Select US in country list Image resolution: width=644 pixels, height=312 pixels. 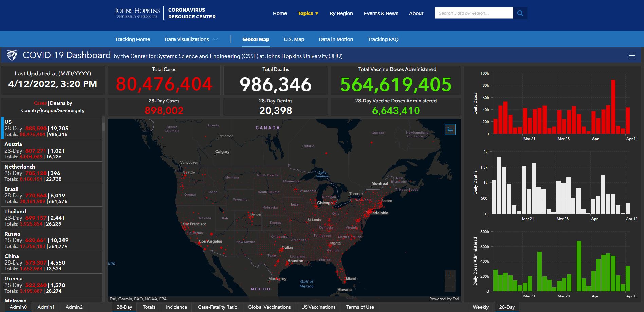(x=52, y=128)
